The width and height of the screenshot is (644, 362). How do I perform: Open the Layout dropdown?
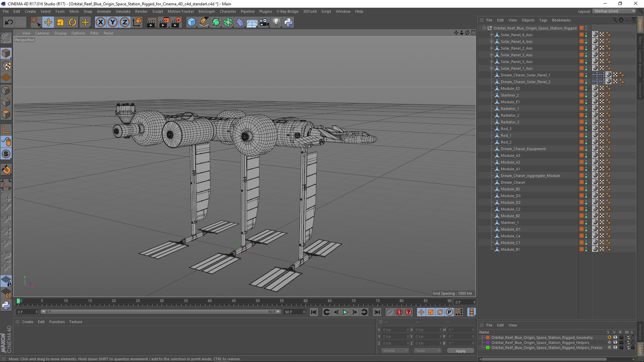[x=614, y=11]
